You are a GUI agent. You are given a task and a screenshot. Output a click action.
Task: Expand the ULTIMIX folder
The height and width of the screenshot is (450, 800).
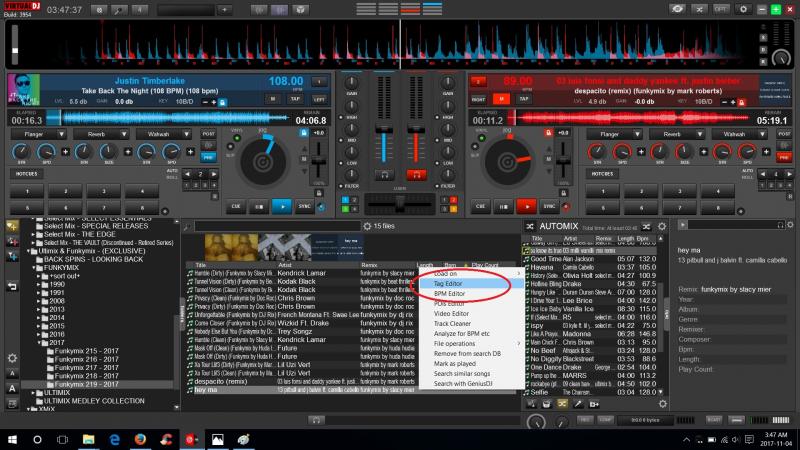[33, 393]
